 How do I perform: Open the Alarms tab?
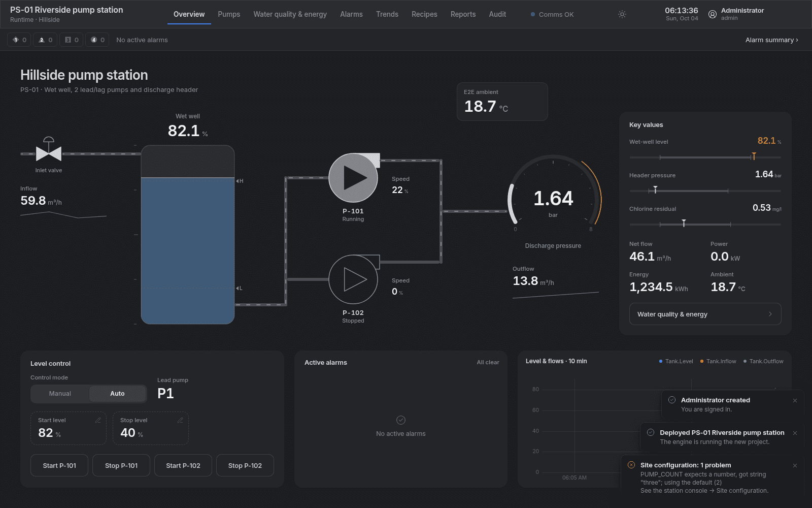click(351, 14)
